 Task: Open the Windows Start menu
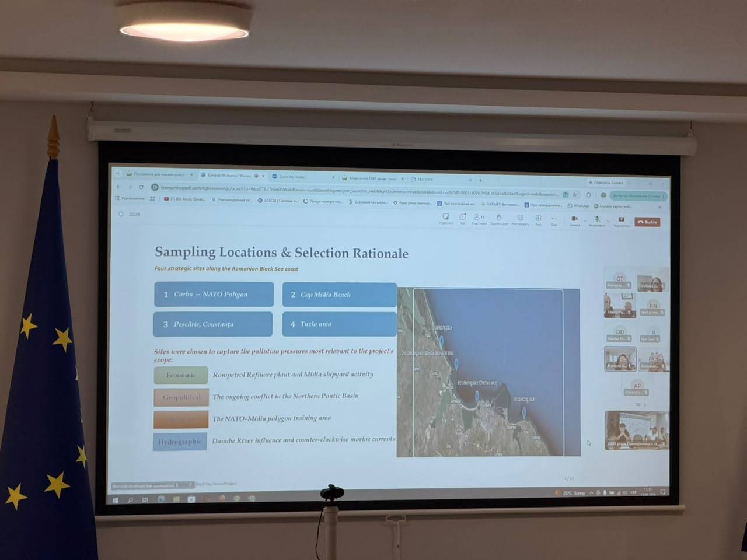click(x=116, y=500)
